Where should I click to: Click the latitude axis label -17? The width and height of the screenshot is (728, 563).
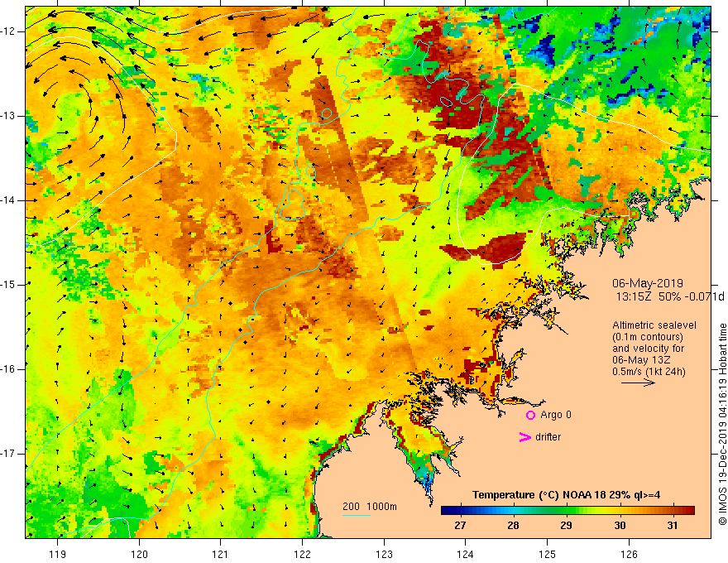(9, 454)
